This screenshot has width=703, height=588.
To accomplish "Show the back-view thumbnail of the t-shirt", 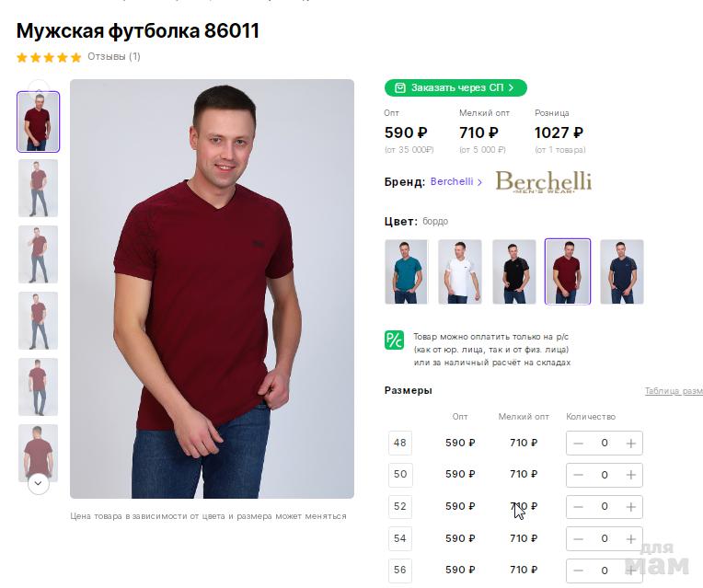I will click(x=38, y=451).
